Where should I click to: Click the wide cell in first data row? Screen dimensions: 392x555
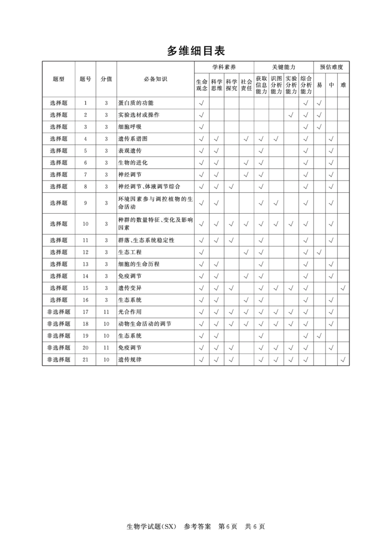154,102
